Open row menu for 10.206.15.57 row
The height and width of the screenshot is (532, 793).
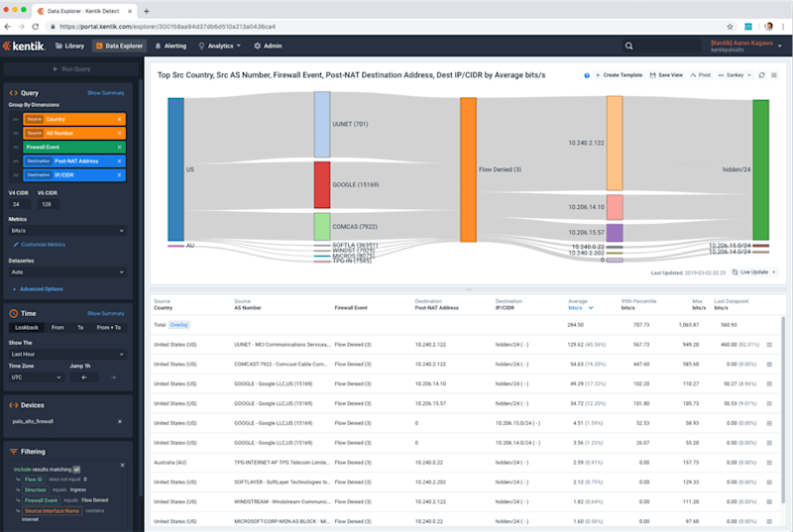point(769,403)
